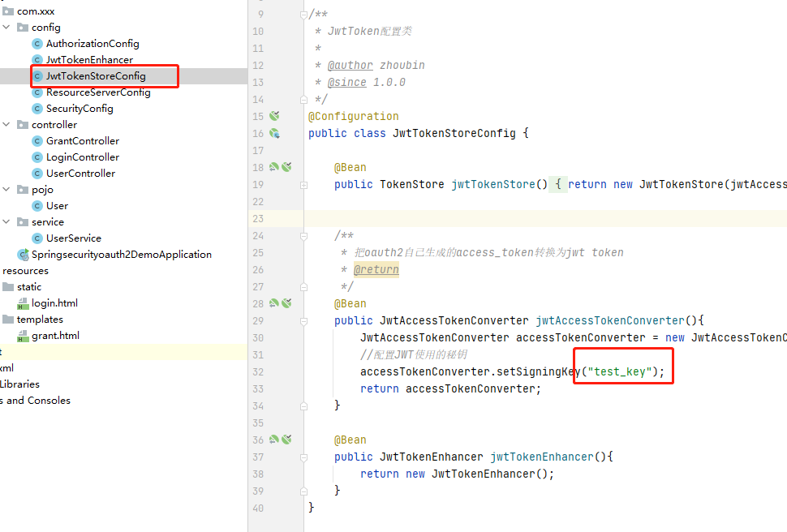Viewport: 787px width, 532px height.
Task: Click line number 23 in the gutter
Action: pyautogui.click(x=258, y=219)
